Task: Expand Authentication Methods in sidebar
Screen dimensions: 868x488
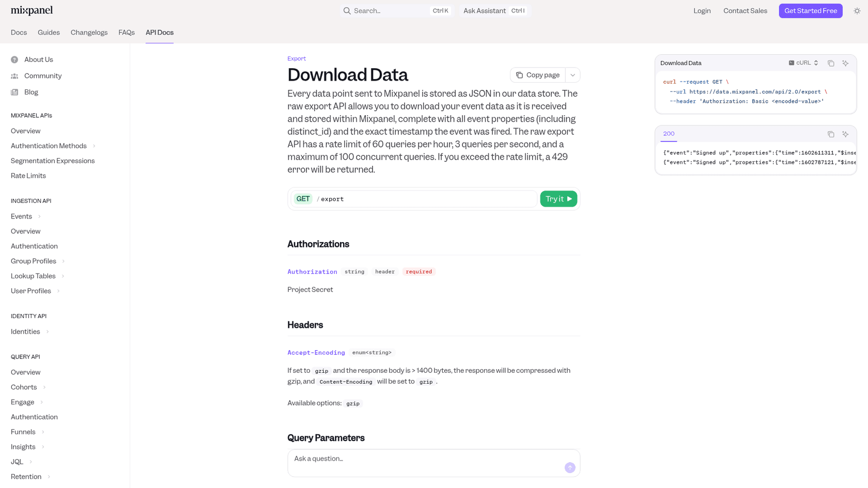Action: coord(94,146)
